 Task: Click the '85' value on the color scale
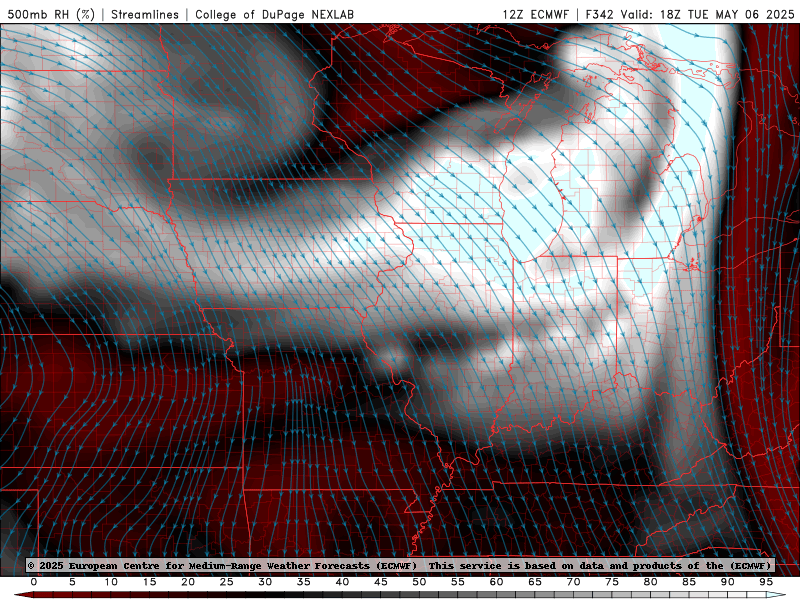pyautogui.click(x=689, y=582)
